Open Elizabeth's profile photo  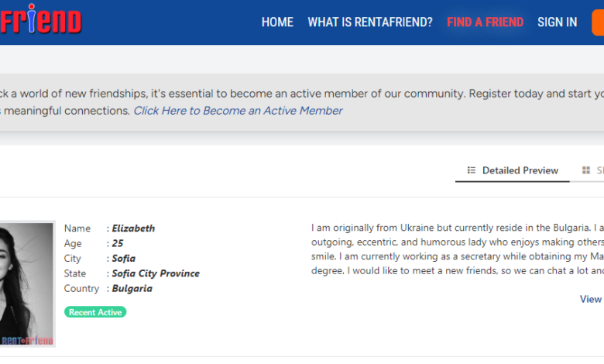click(27, 284)
